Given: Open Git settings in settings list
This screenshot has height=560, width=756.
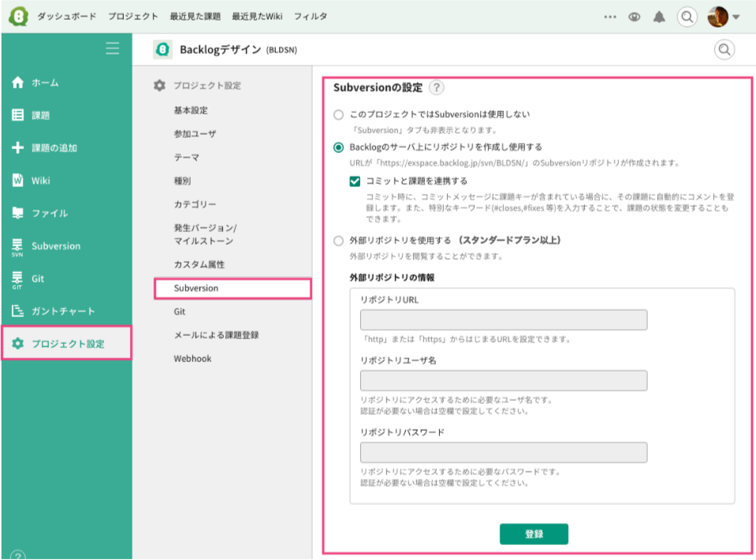Looking at the screenshot, I should tap(180, 312).
